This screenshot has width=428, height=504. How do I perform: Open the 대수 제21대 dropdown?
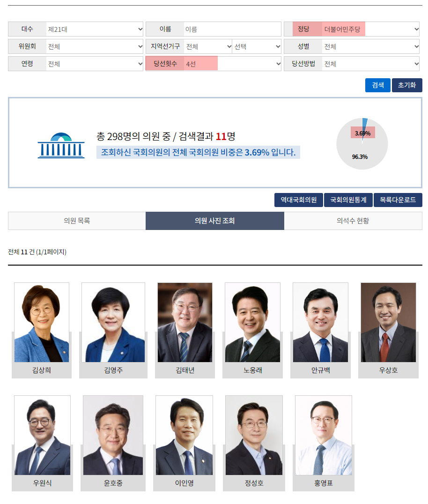point(95,29)
